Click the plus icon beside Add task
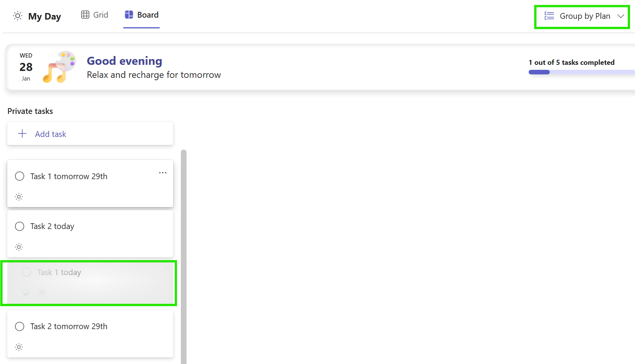 (22, 133)
